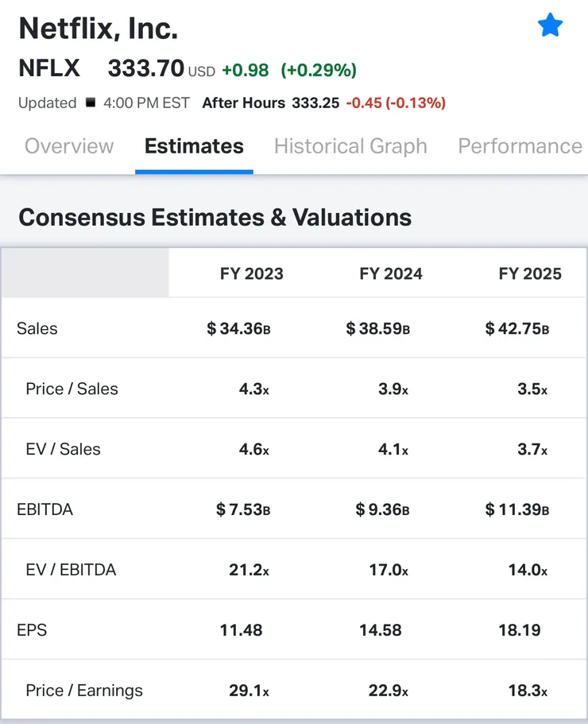Image resolution: width=588 pixels, height=724 pixels.
Task: Select the Estimates tab
Action: coord(194,146)
